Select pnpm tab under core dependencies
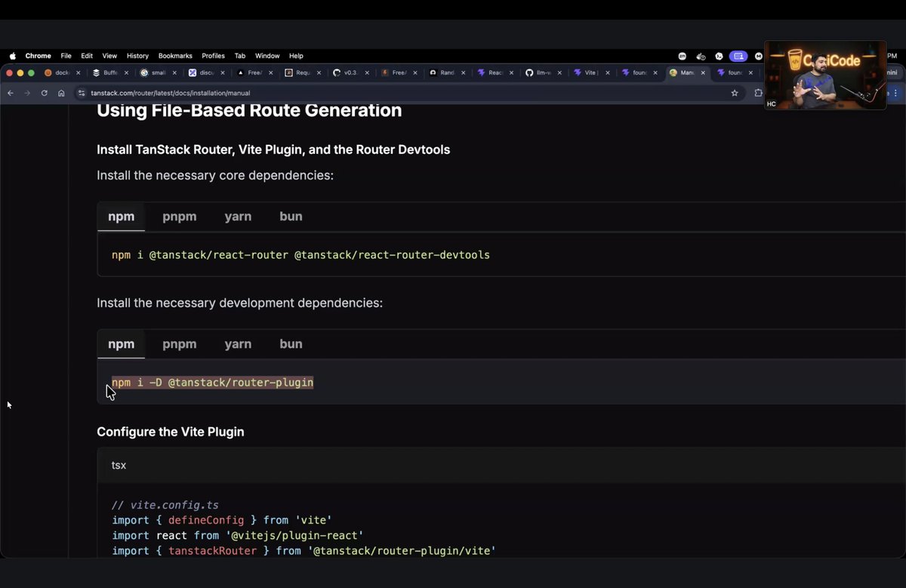 (x=179, y=217)
